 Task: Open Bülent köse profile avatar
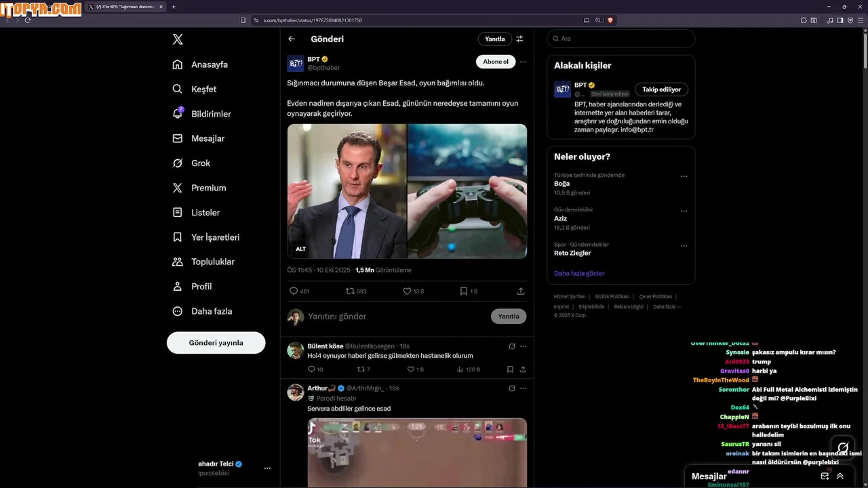click(x=296, y=350)
